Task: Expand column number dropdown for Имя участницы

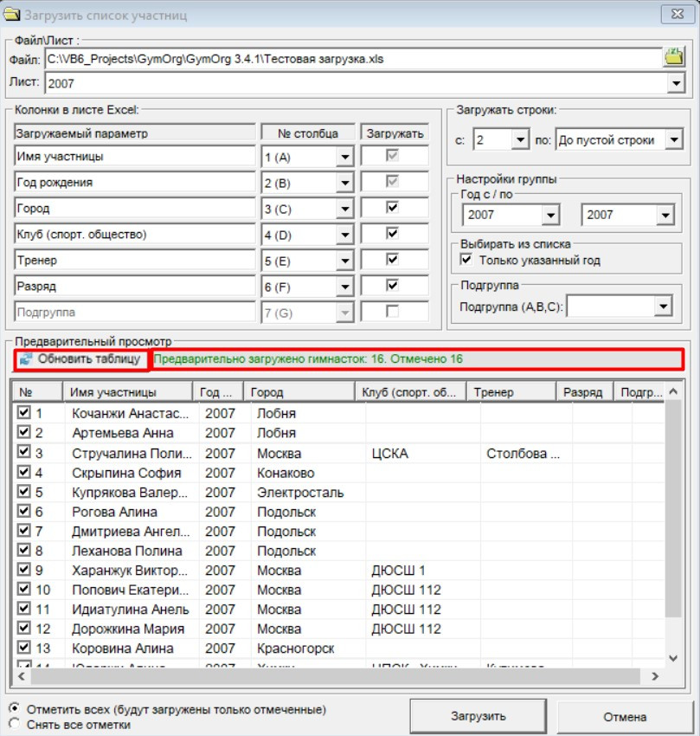Action: (x=344, y=157)
